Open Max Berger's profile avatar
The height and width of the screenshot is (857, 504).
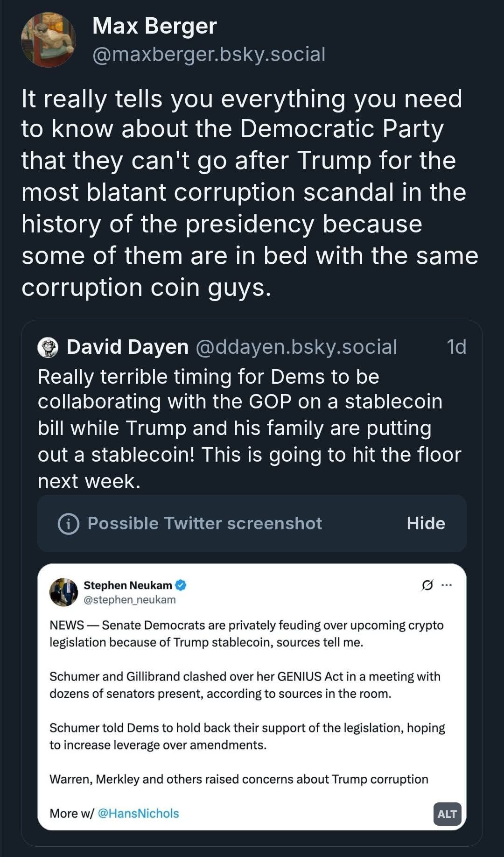tap(49, 40)
